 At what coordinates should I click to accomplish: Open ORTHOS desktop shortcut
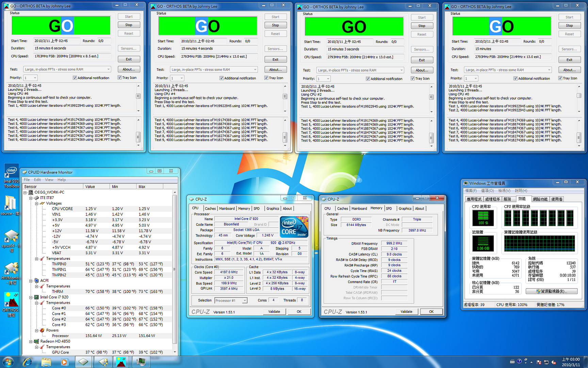point(11,304)
